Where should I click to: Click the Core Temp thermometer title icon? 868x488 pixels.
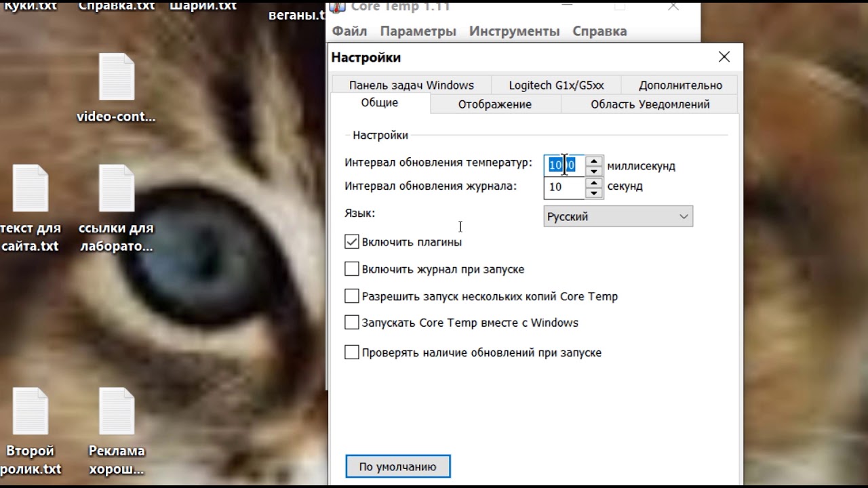click(337, 7)
